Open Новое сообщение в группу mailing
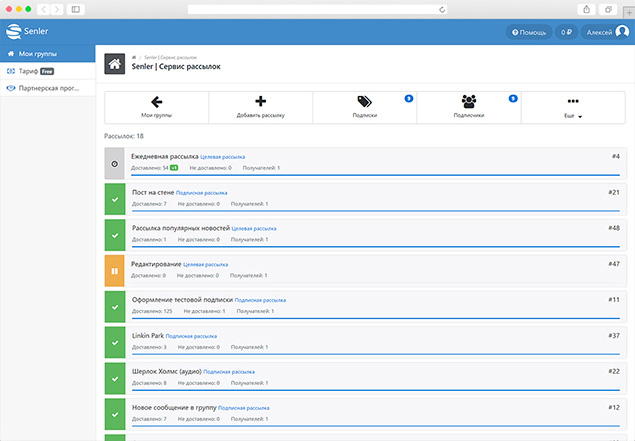Viewport: 635px width, 441px height. [x=174, y=407]
